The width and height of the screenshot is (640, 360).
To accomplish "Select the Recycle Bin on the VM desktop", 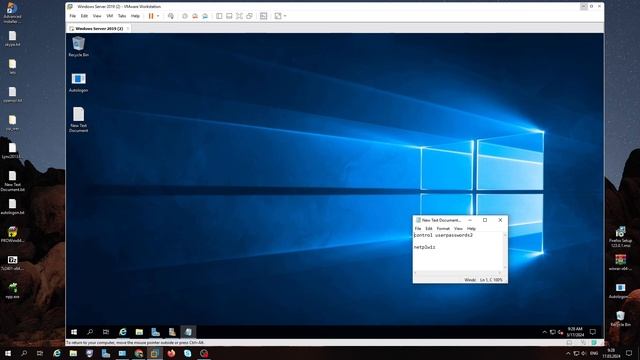I will (78, 47).
